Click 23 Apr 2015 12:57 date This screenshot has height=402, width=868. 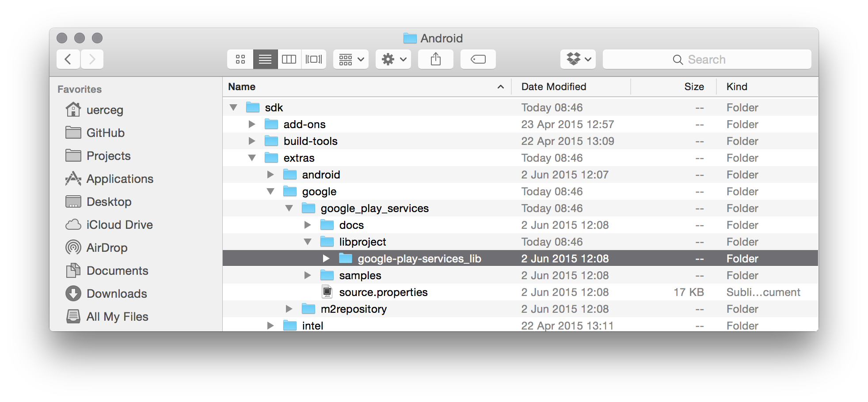567,124
